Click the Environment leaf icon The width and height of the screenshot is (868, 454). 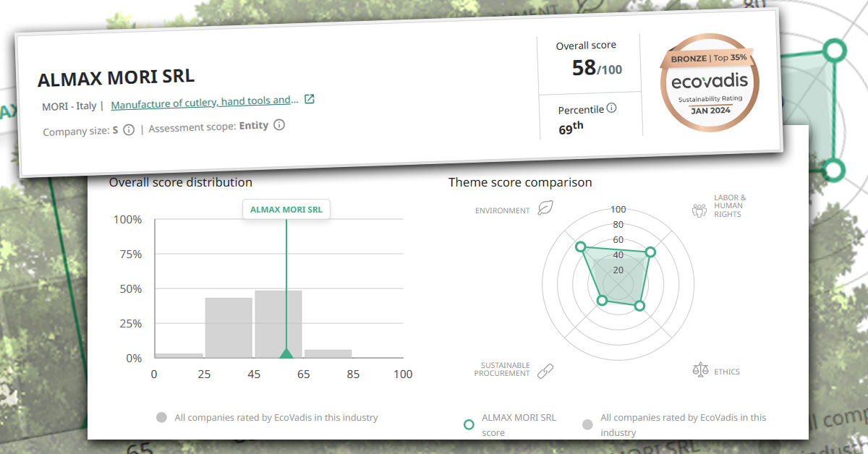546,210
